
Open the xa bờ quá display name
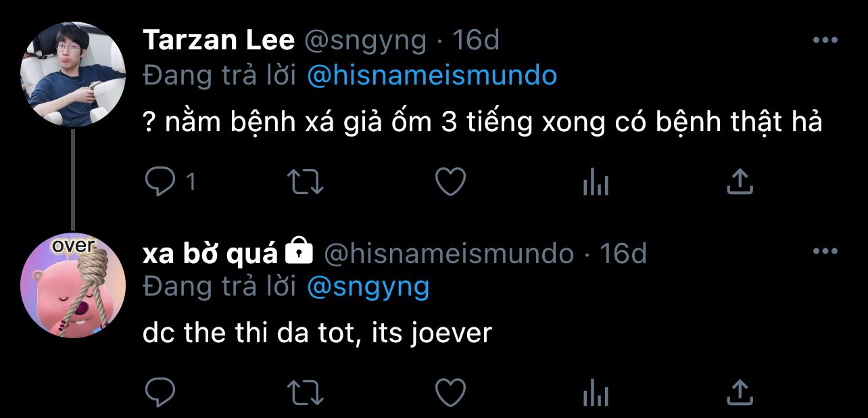point(210,254)
